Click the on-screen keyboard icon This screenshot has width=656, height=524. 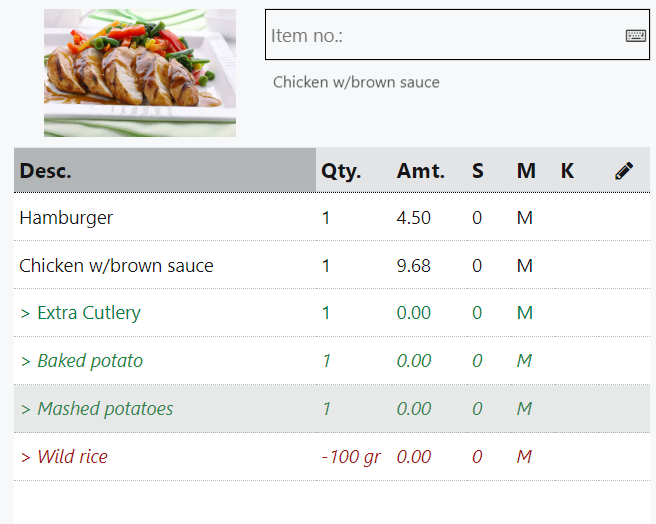636,36
